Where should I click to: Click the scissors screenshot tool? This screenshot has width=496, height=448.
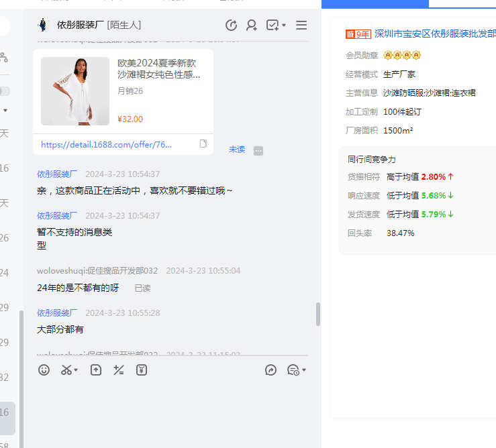pos(66,370)
